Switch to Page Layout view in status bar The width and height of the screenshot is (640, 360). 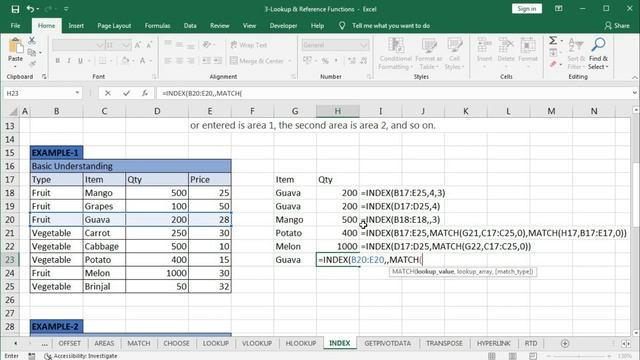513,356
